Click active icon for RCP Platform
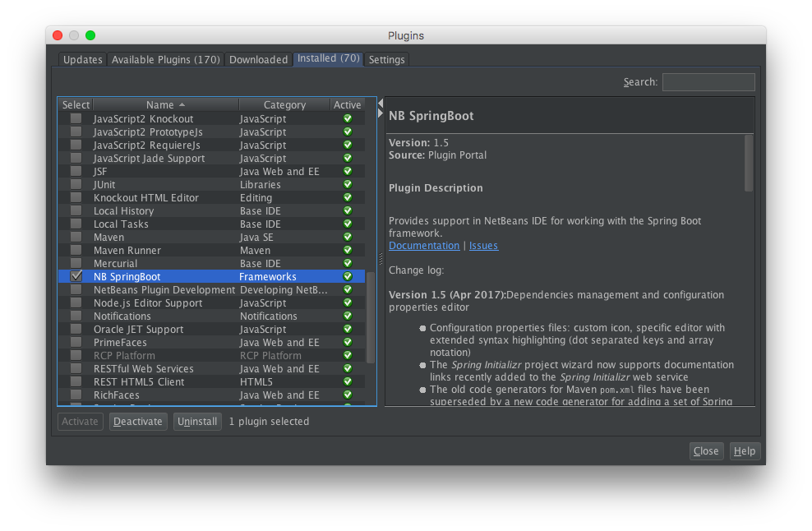The image size is (812, 531). [348, 355]
